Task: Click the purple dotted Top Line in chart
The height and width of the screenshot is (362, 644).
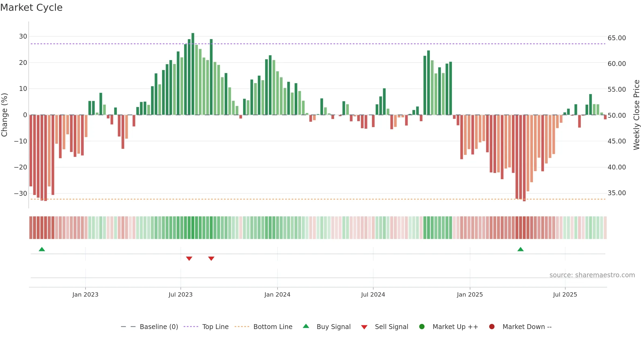Action: click(318, 44)
